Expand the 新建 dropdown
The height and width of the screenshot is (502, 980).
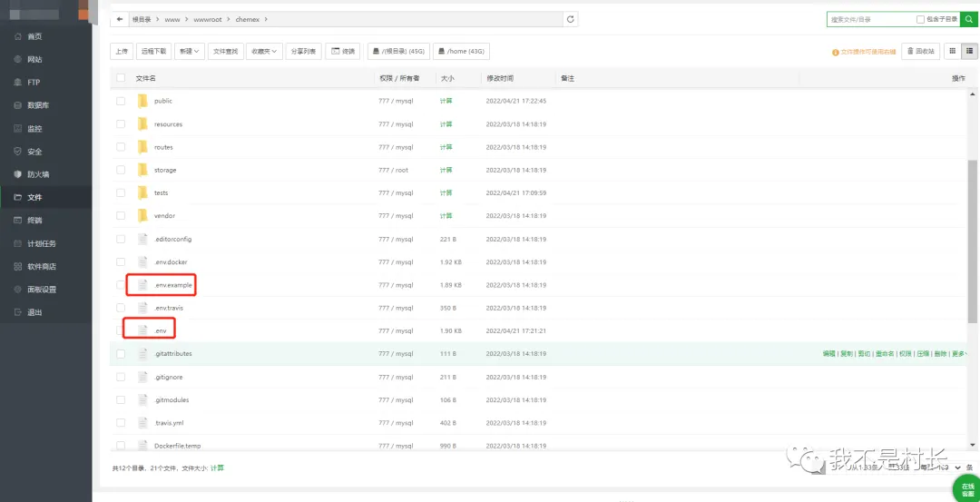click(189, 52)
